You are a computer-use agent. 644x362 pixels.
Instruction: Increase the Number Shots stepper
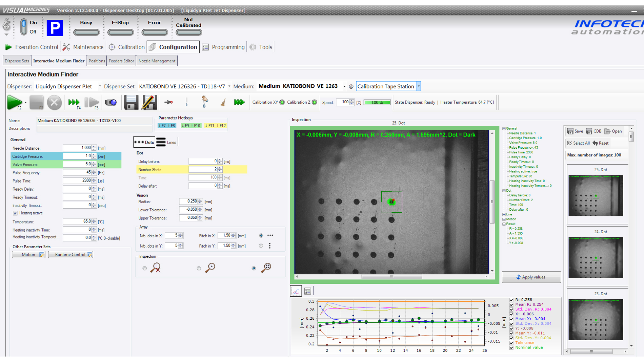(220, 168)
